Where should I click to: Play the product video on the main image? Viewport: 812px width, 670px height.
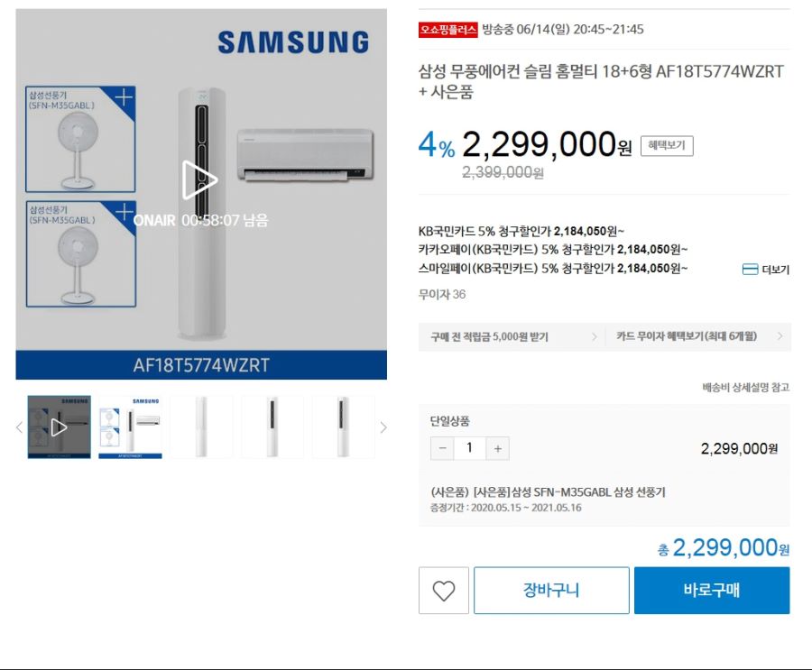(201, 179)
